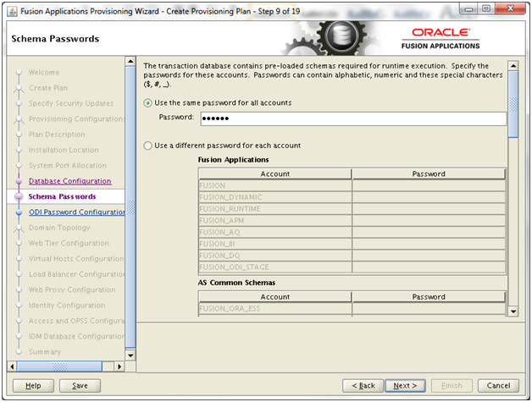The height and width of the screenshot is (402, 532).
Task: Click the navigation vertical scrollbar thumb
Action: [130, 207]
